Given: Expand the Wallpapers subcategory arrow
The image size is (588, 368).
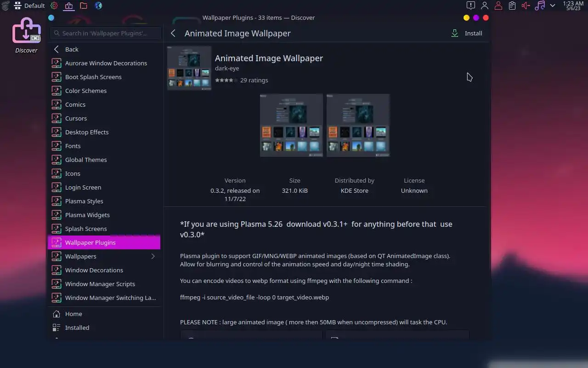Looking at the screenshot, I should click(x=153, y=256).
